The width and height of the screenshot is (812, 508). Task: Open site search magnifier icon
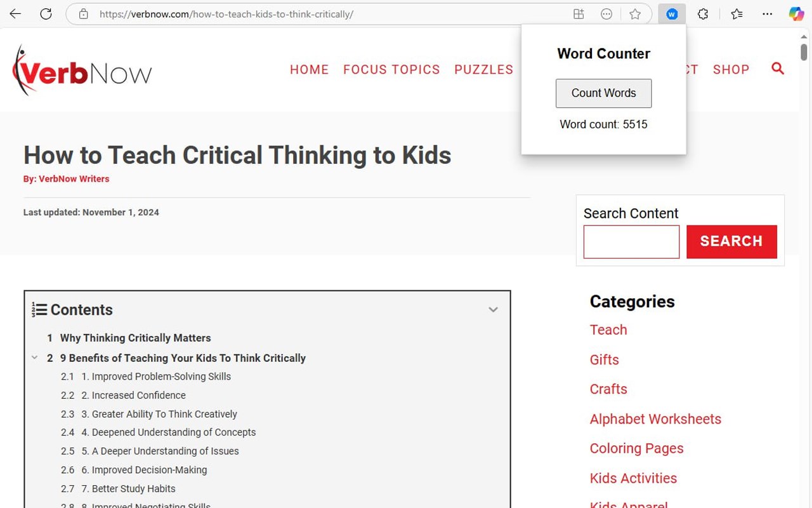click(x=778, y=69)
